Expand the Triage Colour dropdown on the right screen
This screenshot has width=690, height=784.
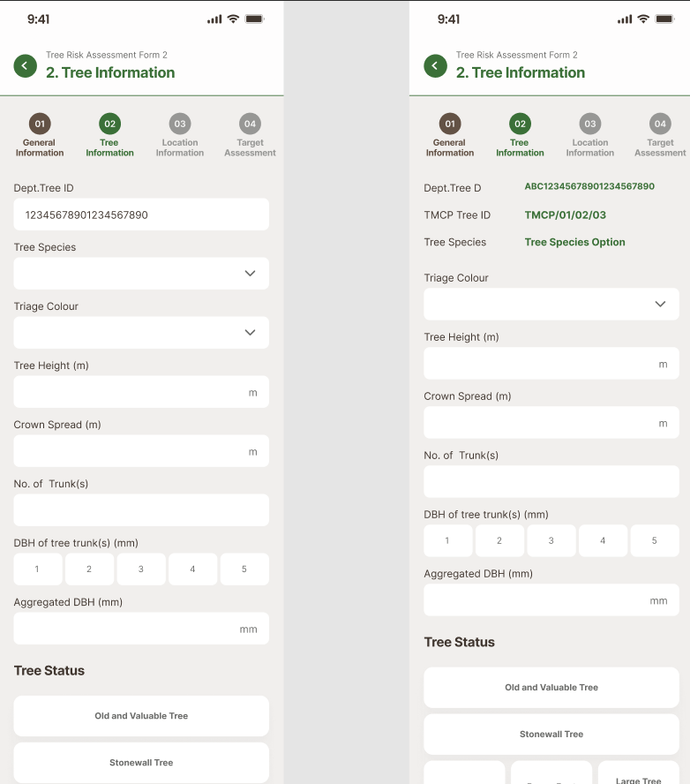(x=551, y=304)
